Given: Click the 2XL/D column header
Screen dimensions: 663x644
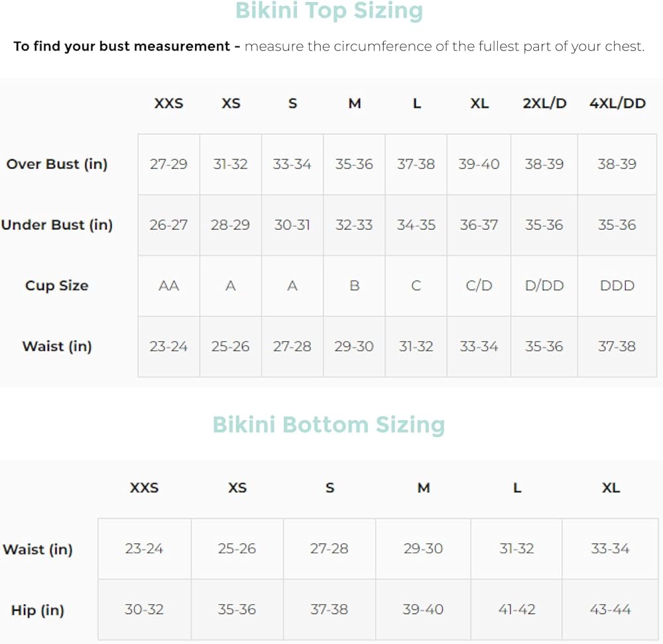Looking at the screenshot, I should tap(544, 103).
